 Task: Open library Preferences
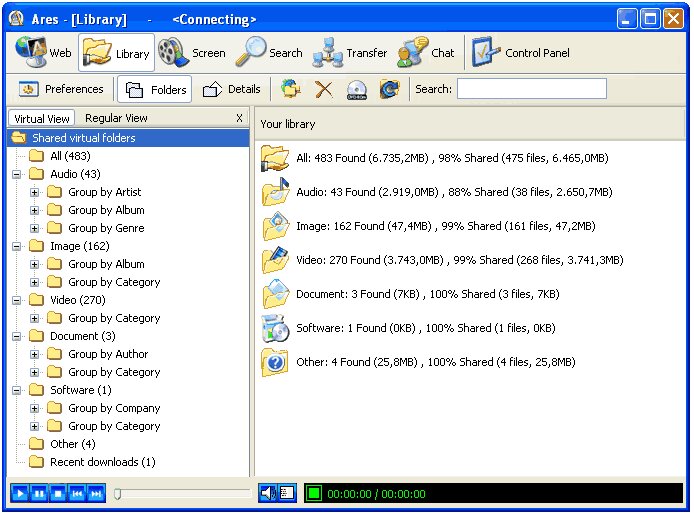(x=61, y=89)
